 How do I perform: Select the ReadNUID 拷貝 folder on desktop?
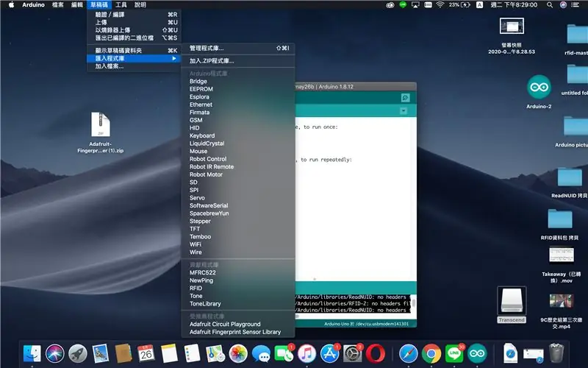click(570, 177)
